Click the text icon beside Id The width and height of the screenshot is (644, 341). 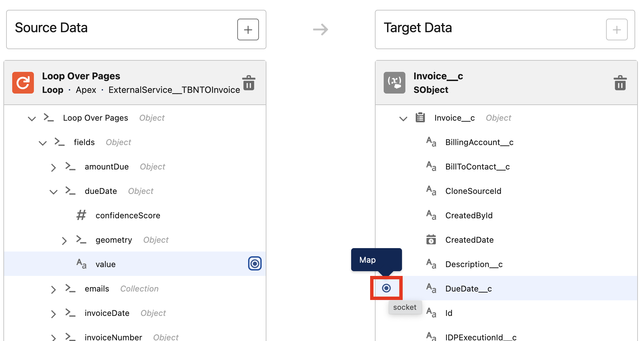coord(431,313)
